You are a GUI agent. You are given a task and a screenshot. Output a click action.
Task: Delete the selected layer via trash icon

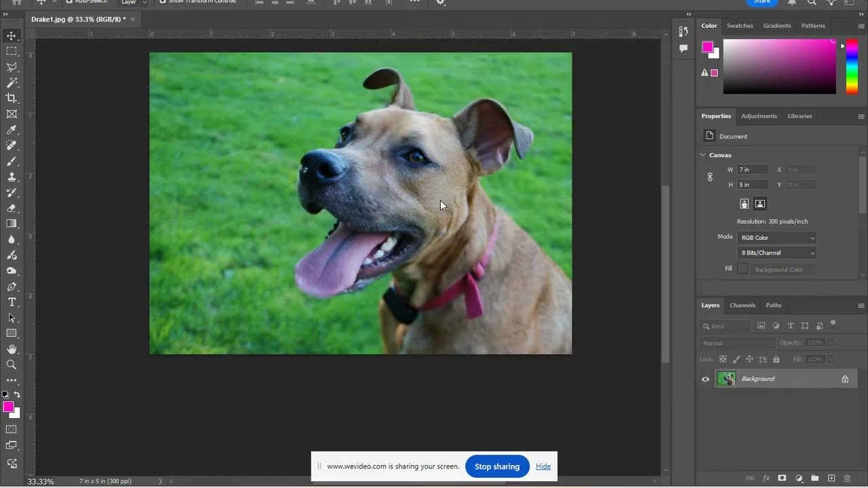848,478
